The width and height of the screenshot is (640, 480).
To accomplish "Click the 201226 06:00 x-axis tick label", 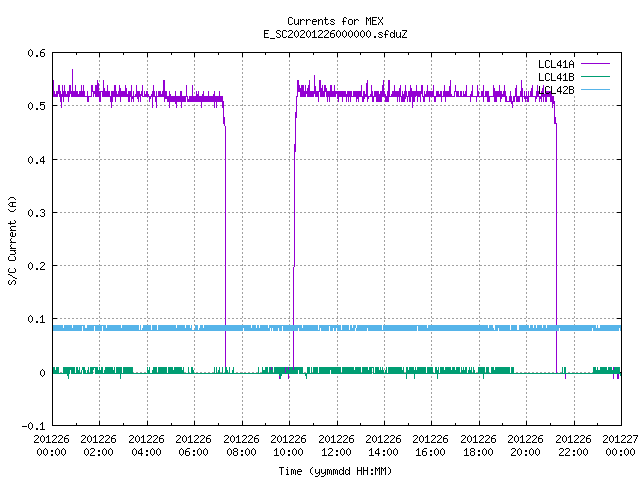I will (193, 445).
